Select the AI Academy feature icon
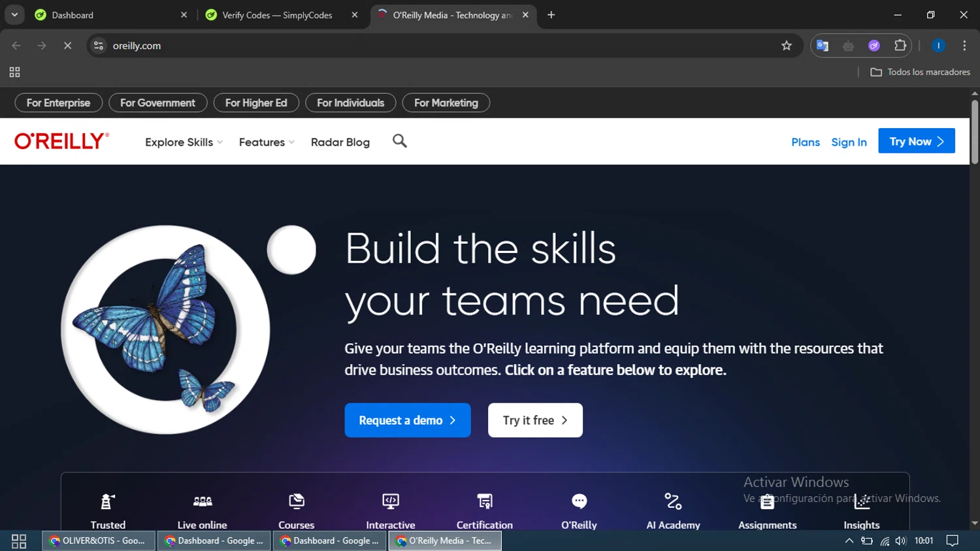The height and width of the screenshot is (551, 980). (673, 501)
